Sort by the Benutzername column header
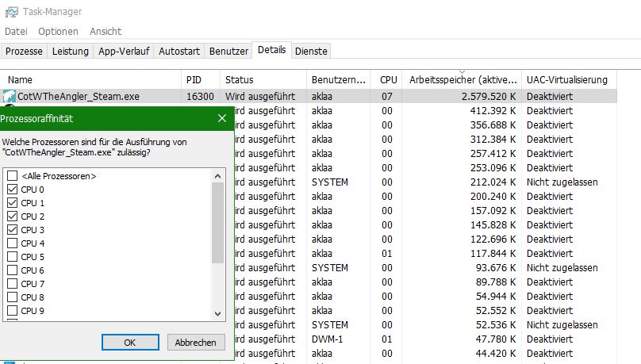 pyautogui.click(x=338, y=79)
